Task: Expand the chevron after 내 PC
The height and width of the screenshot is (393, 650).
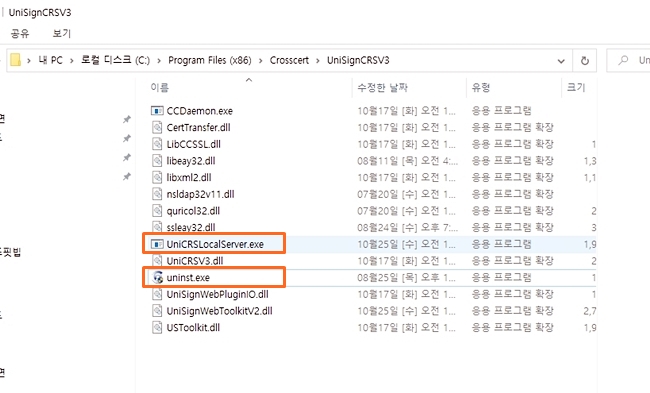Action: [72, 61]
